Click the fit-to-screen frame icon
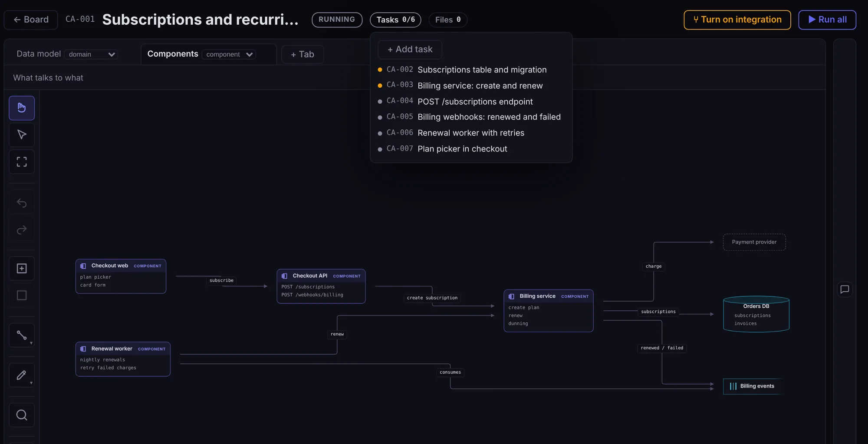The width and height of the screenshot is (868, 444). pyautogui.click(x=22, y=162)
